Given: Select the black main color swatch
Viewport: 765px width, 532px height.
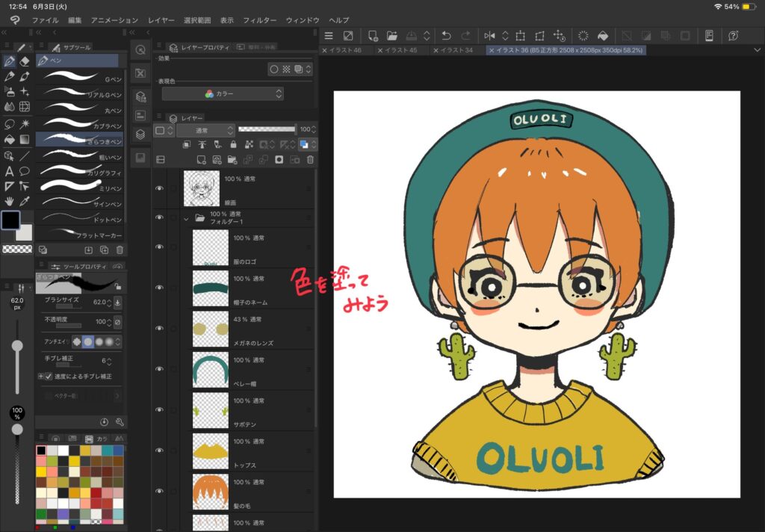Looking at the screenshot, I should point(10,220).
